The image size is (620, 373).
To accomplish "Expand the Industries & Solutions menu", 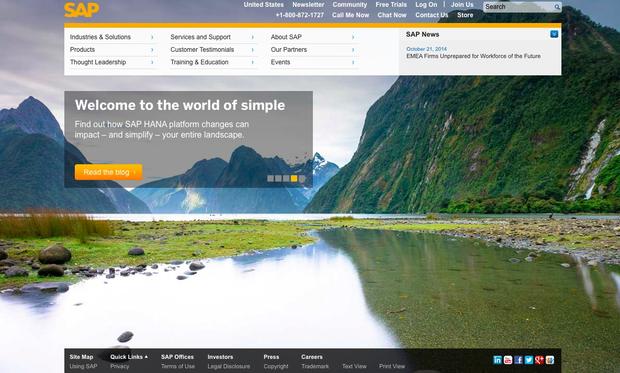I will 112,37.
